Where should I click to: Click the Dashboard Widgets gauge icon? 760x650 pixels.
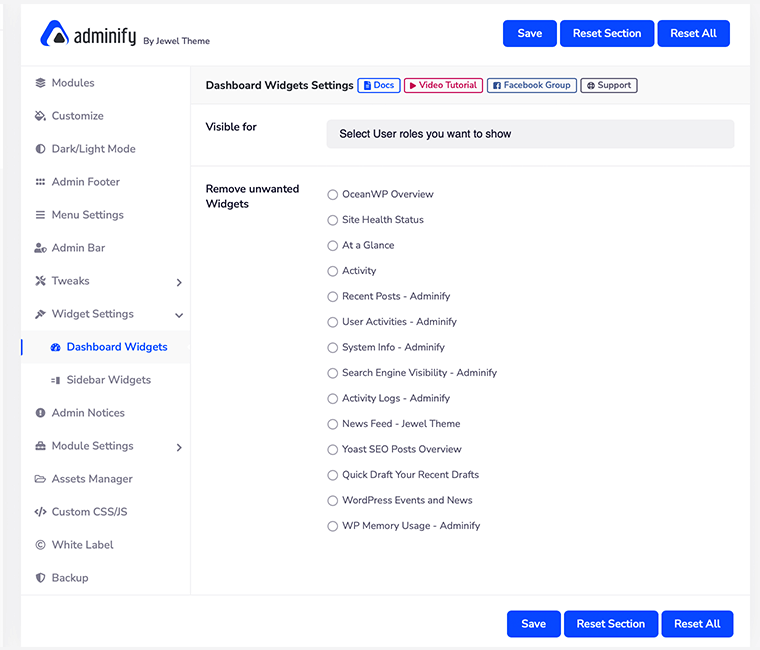(56, 347)
